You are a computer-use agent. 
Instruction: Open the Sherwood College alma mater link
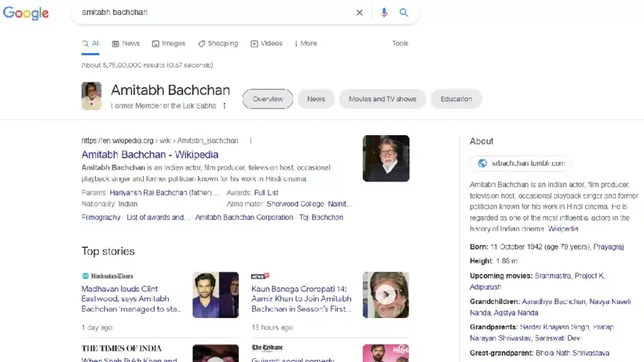(296, 204)
